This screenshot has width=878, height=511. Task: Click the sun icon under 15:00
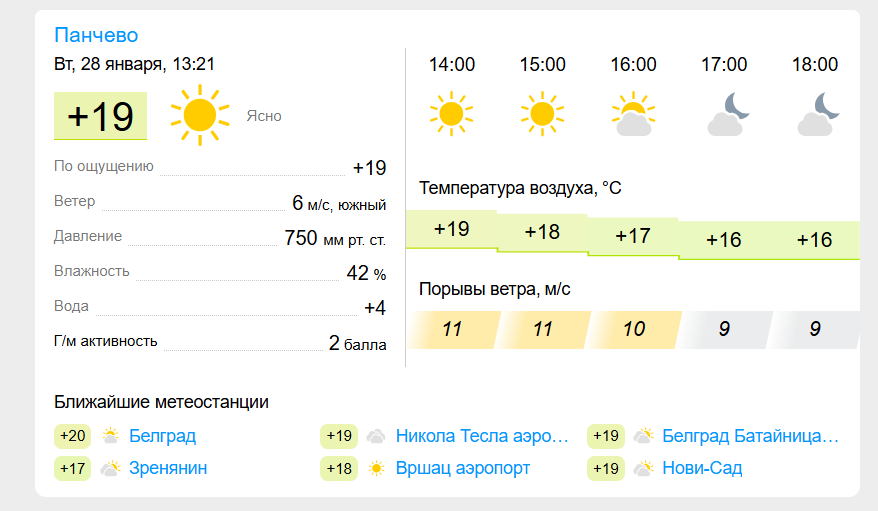click(542, 114)
